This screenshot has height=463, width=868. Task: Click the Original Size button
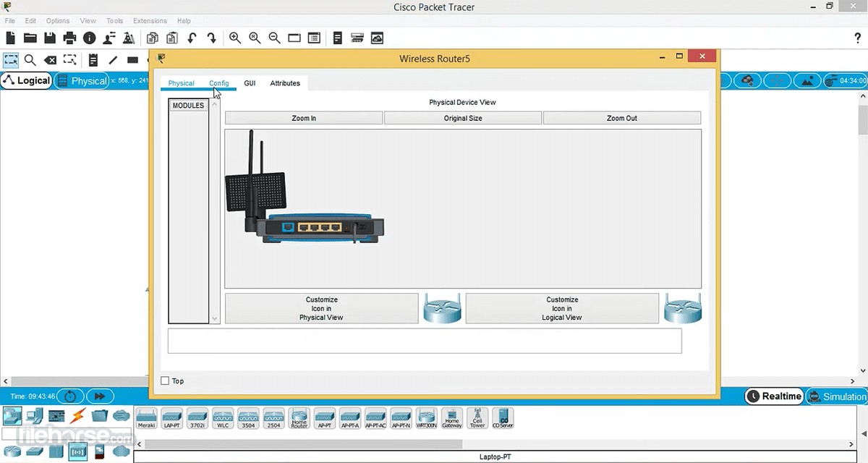[462, 117]
